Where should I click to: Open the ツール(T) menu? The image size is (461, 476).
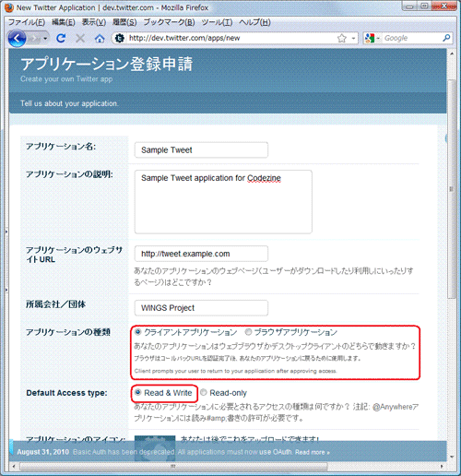[217, 22]
